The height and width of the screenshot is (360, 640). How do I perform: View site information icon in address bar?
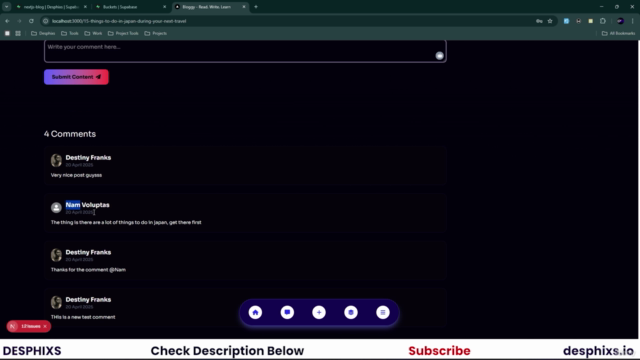[x=46, y=21]
